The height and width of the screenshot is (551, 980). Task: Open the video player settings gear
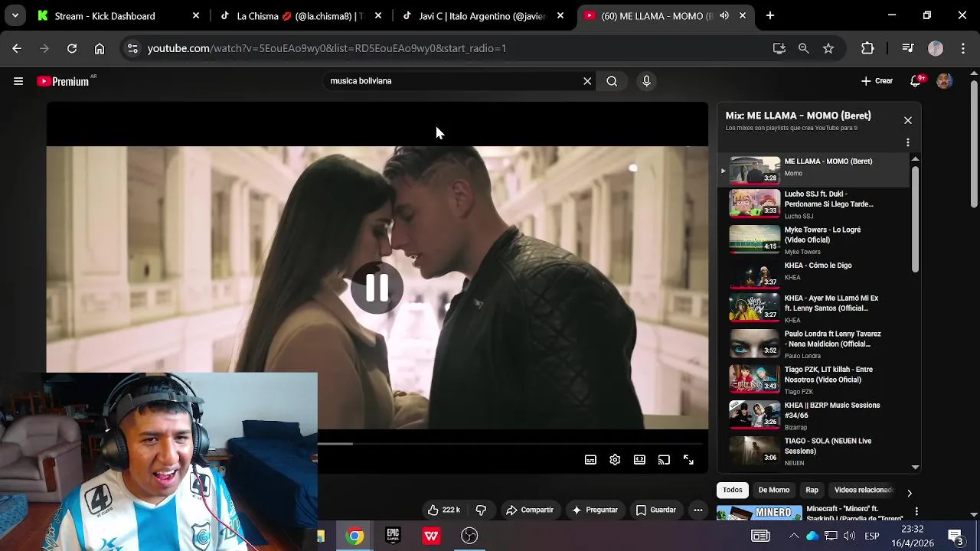pyautogui.click(x=615, y=460)
